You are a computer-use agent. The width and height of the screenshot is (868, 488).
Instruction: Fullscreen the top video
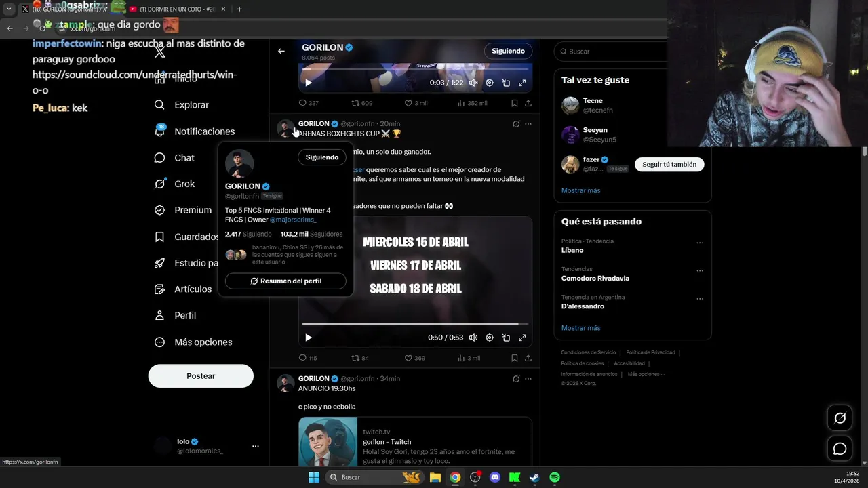(522, 83)
